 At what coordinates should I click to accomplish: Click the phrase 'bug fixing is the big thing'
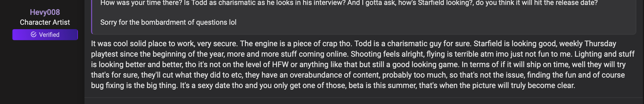(134, 85)
